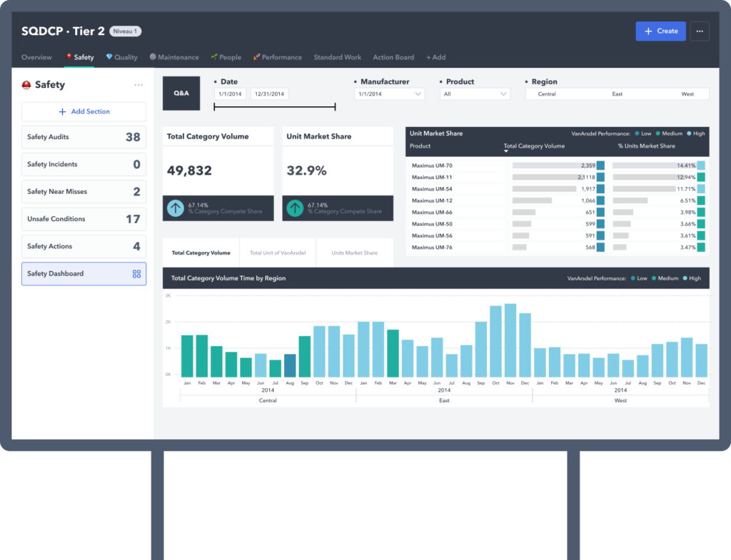Screen dimensions: 731x560
Task: Open the Safety Actions section
Action: pyautogui.click(x=84, y=246)
